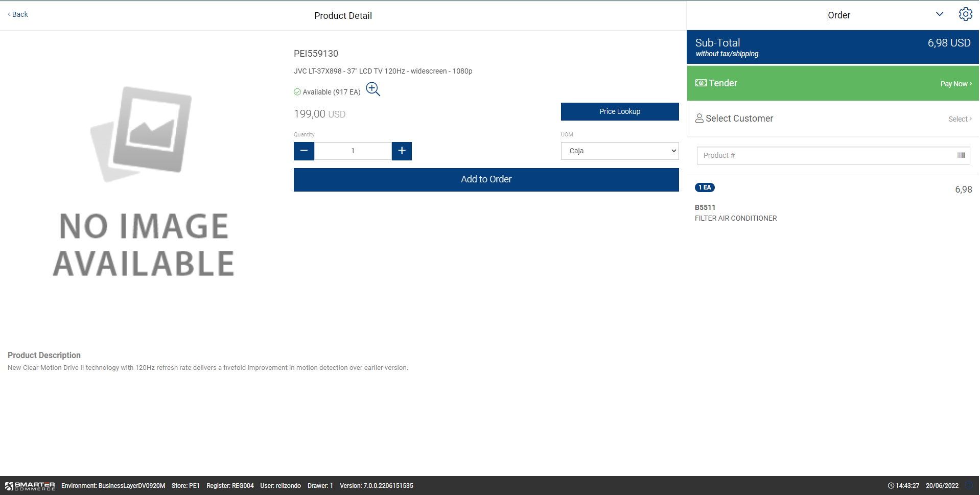
Task: Click the Smarter Commerce logo
Action: [x=30, y=486]
